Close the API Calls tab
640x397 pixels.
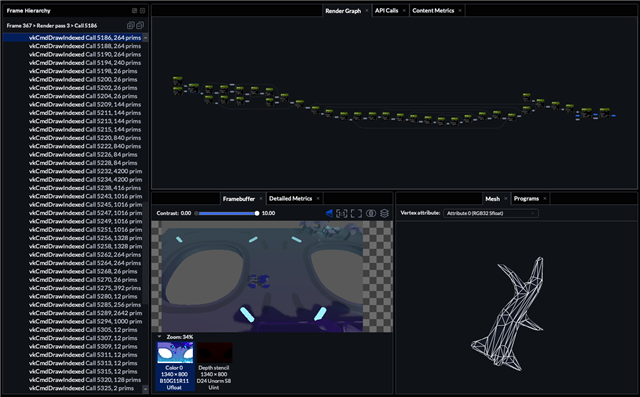coord(404,11)
